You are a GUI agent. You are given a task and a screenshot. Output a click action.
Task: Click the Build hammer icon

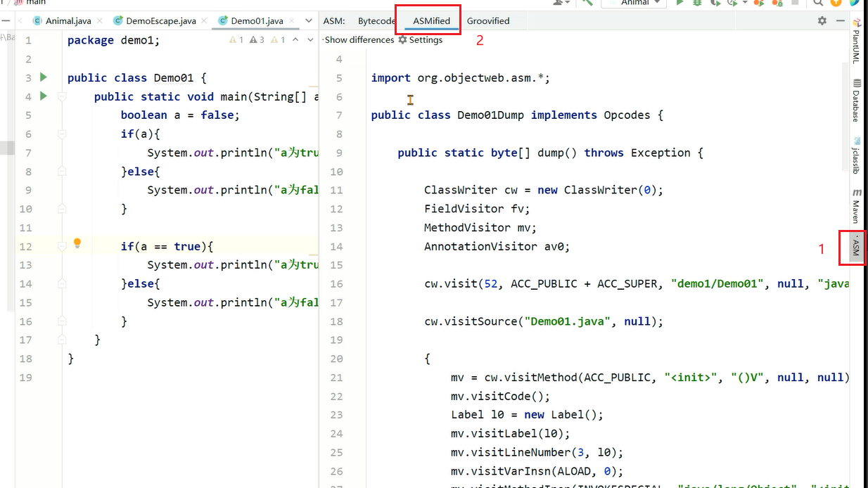pos(587,3)
